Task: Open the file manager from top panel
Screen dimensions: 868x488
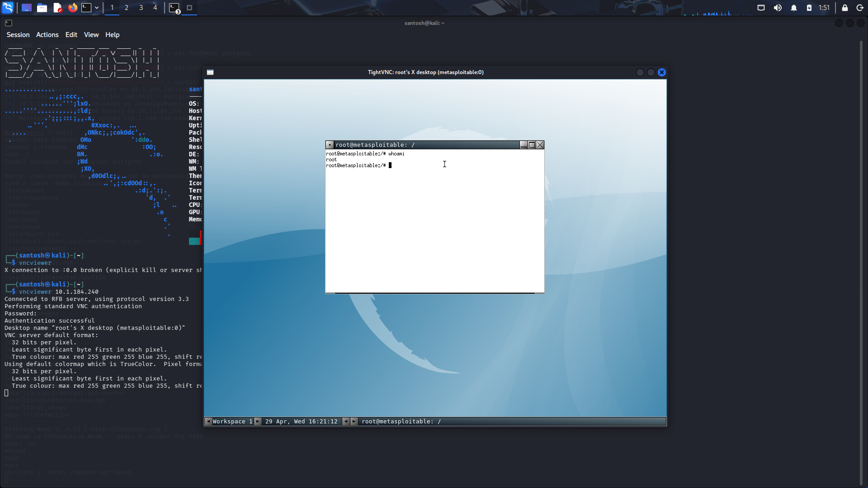Action: [42, 8]
